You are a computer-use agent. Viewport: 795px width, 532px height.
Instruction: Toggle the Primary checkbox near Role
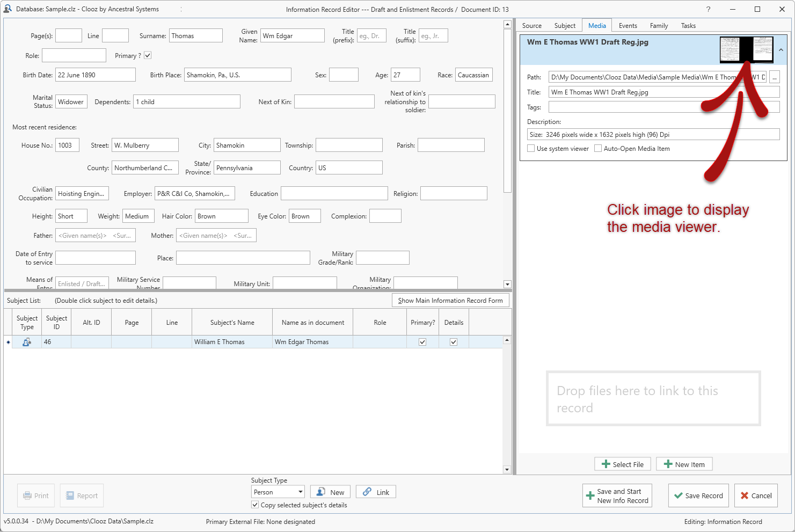(148, 55)
